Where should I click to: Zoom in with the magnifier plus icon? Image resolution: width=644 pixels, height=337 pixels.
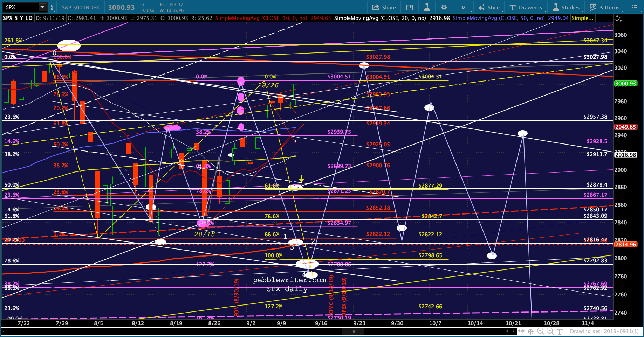[541, 331]
